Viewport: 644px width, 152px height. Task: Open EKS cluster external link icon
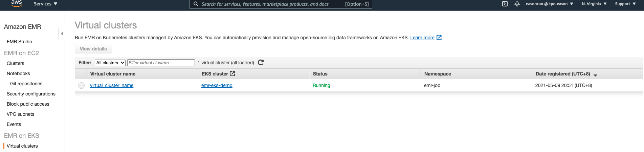[232, 74]
